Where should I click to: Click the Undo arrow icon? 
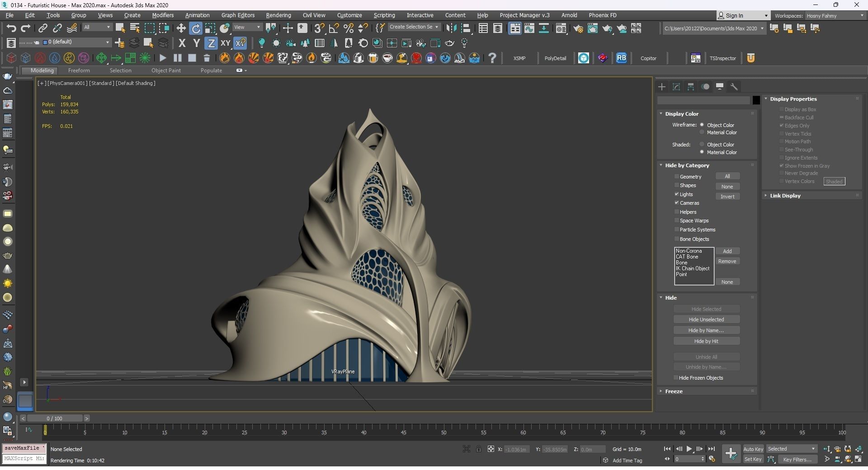click(x=11, y=28)
